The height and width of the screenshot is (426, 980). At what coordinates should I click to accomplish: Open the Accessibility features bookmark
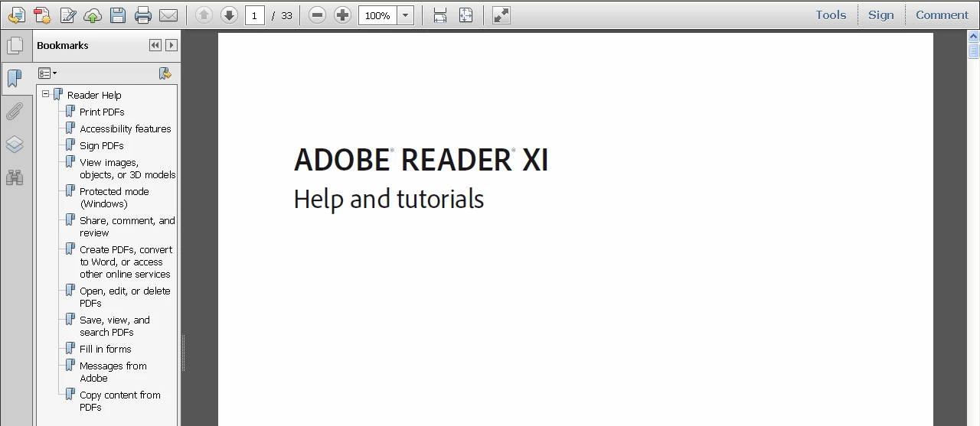tap(126, 128)
